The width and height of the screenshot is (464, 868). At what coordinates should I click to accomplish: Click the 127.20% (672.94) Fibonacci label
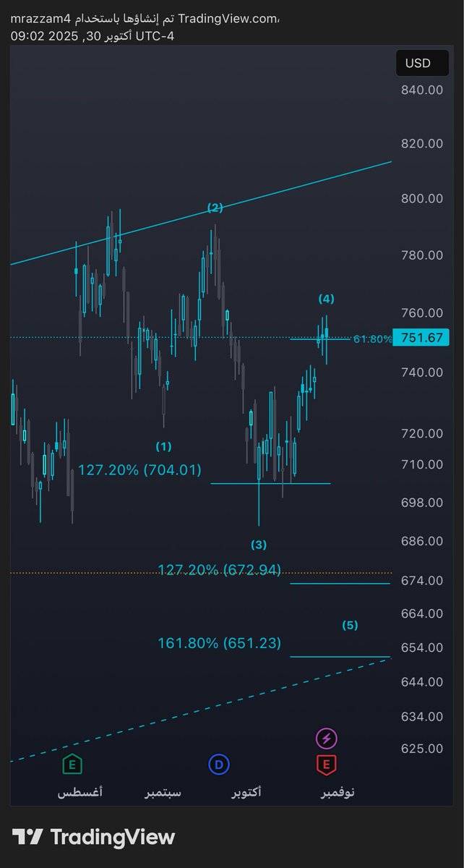(220, 570)
